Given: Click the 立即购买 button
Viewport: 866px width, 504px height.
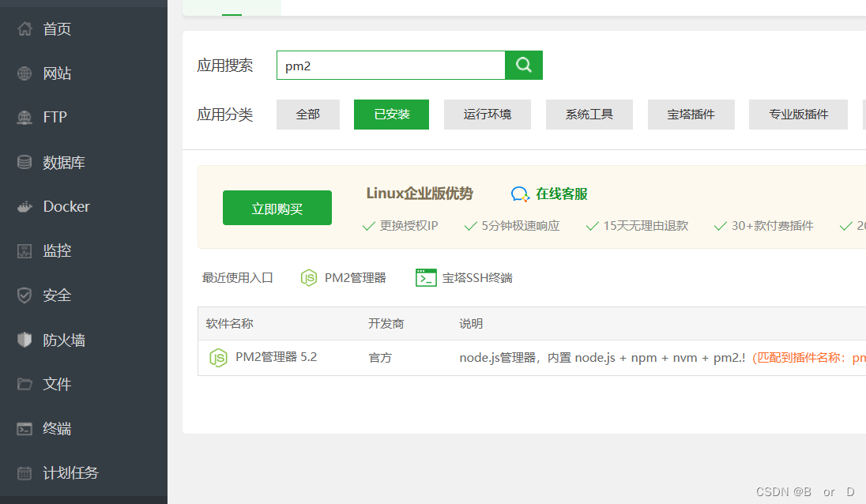Looking at the screenshot, I should [x=277, y=208].
